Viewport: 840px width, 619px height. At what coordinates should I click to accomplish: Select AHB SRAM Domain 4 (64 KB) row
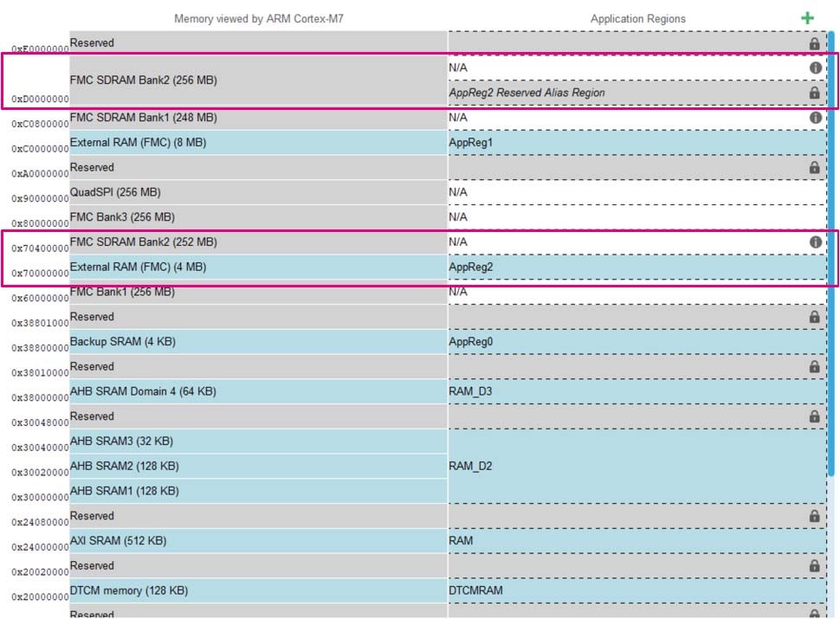[x=258, y=391]
